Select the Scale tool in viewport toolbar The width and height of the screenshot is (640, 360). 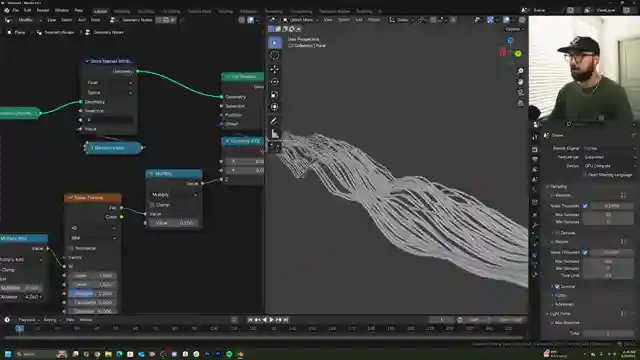275,94
